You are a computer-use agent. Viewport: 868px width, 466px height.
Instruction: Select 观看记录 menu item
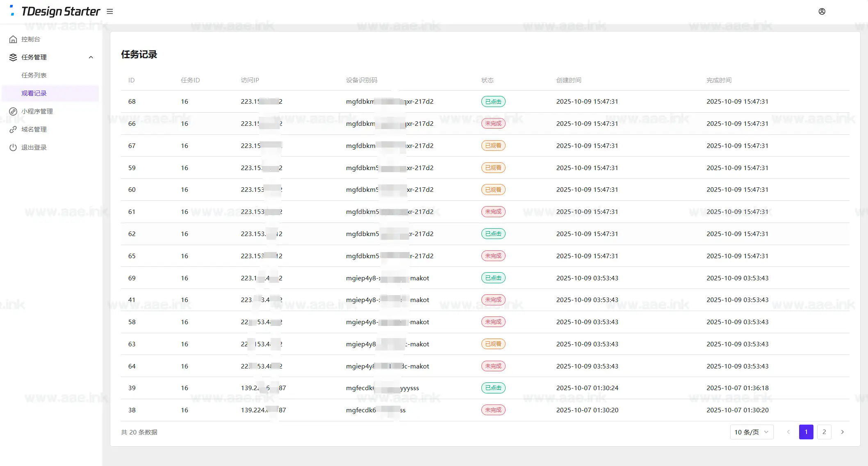click(x=34, y=93)
